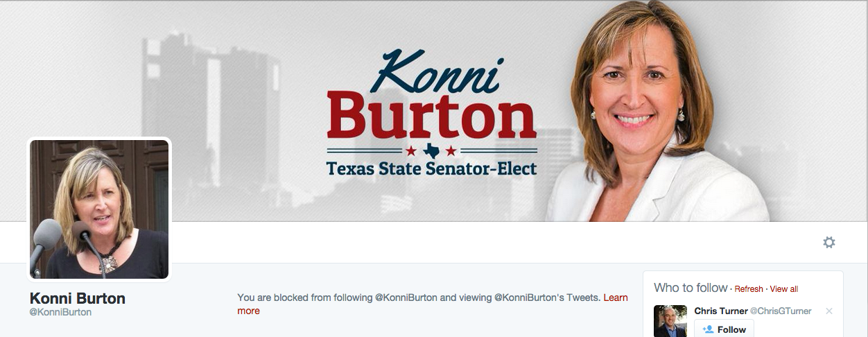Select the @KonniBurton handle under the name

pos(60,313)
